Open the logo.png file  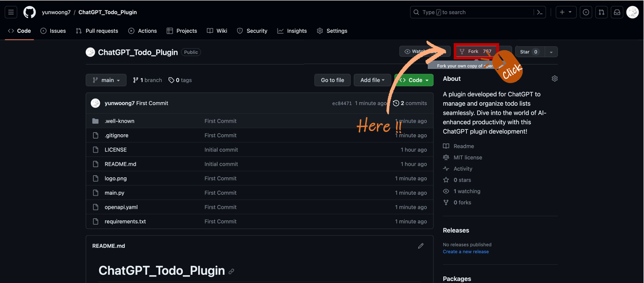click(x=116, y=178)
